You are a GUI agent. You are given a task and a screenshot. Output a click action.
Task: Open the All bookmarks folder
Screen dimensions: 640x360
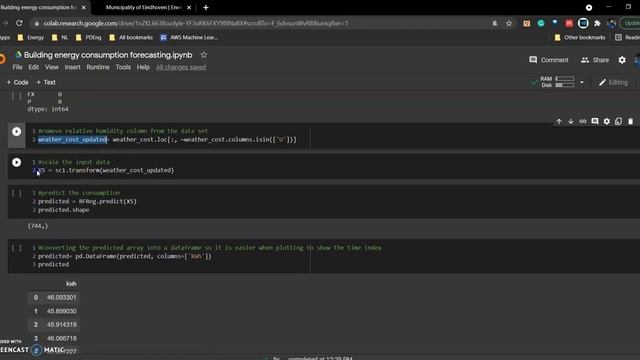click(x=131, y=38)
